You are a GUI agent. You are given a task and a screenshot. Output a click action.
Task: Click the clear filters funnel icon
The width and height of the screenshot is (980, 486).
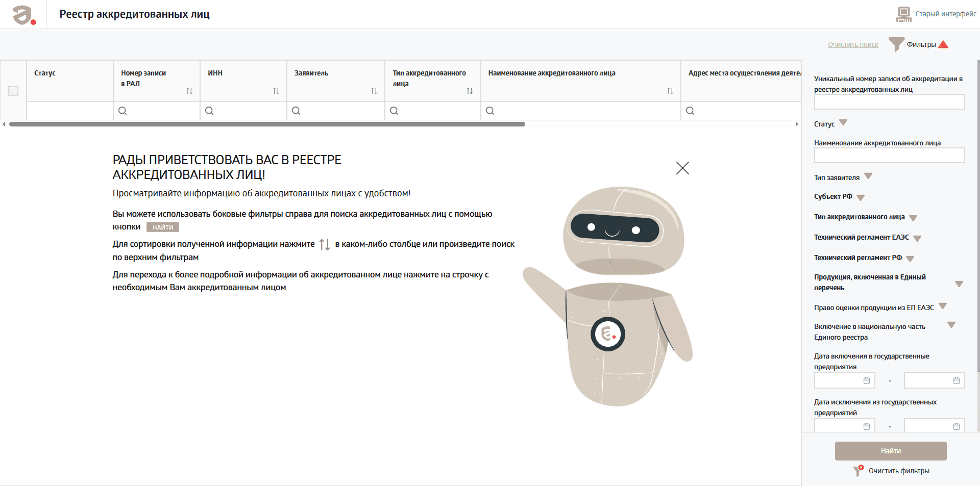coord(859,470)
